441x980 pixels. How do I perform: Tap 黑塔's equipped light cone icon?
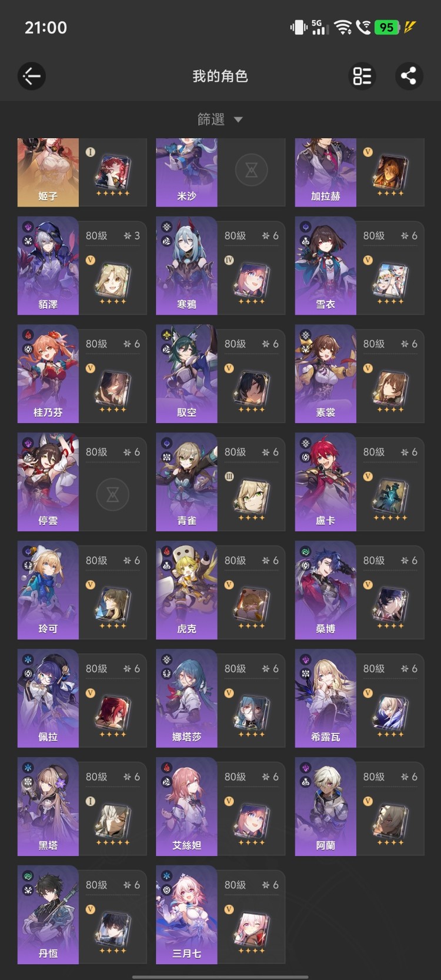tap(113, 822)
